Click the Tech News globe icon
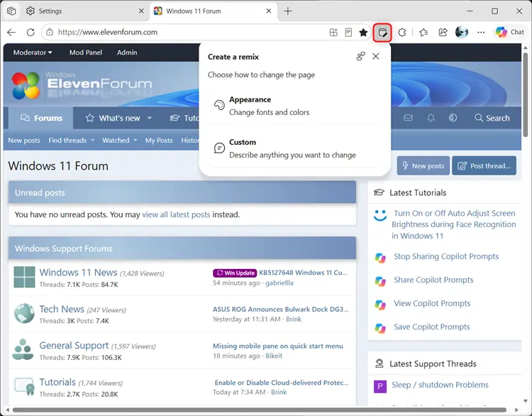The height and width of the screenshot is (416, 532). (x=24, y=314)
